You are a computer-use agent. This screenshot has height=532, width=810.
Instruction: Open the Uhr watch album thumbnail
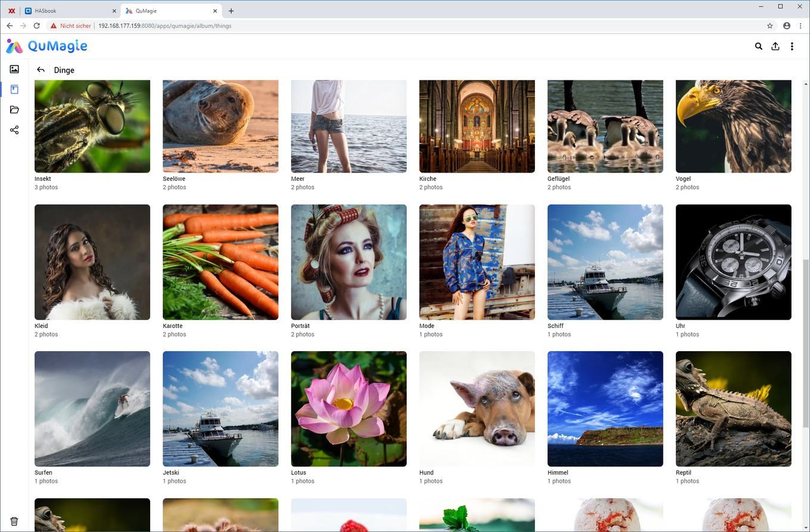[x=734, y=262]
